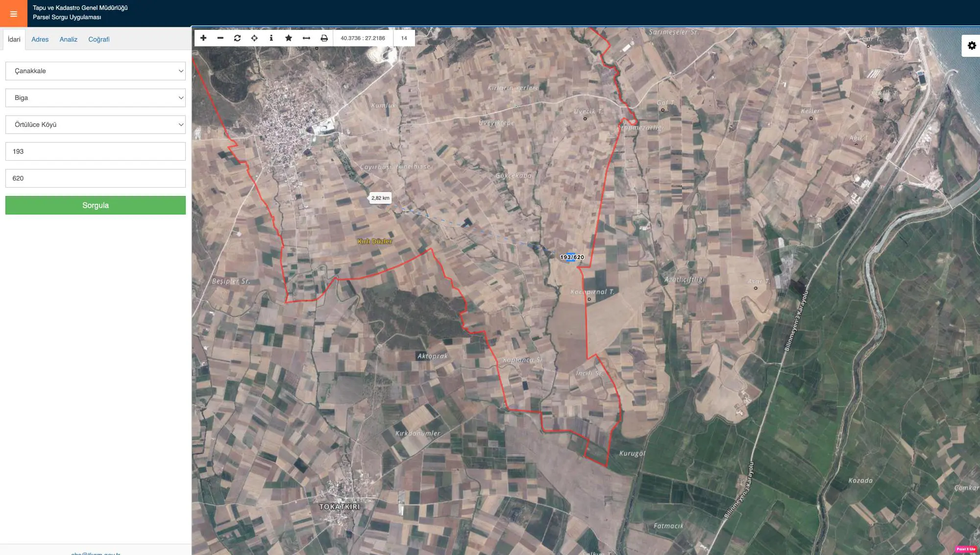Viewport: 980px width, 555px height.
Task: Activate the locate crosshair icon
Action: coord(254,38)
